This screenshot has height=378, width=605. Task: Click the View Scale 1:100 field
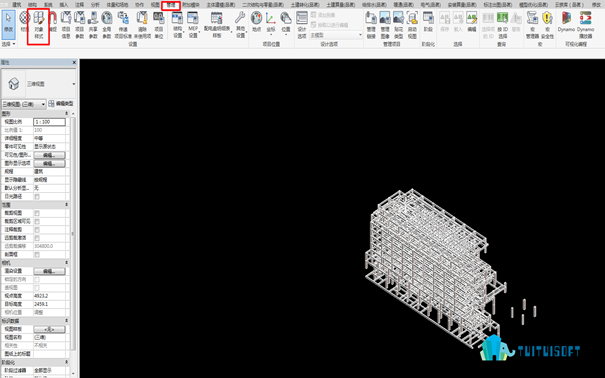click(49, 122)
